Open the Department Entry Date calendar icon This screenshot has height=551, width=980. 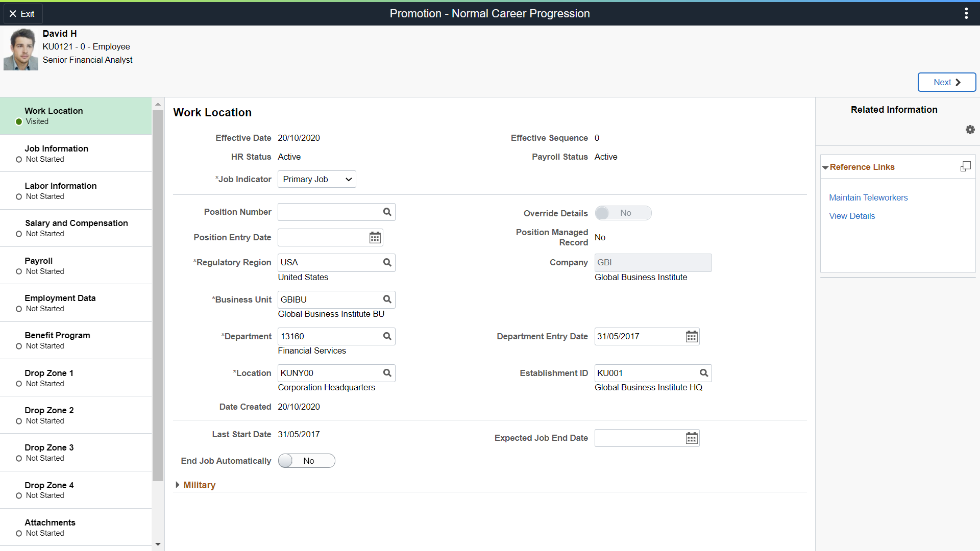(692, 337)
